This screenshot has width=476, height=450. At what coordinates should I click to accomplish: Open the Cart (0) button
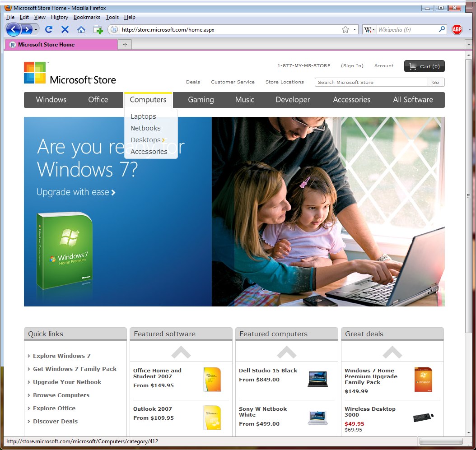(x=425, y=66)
